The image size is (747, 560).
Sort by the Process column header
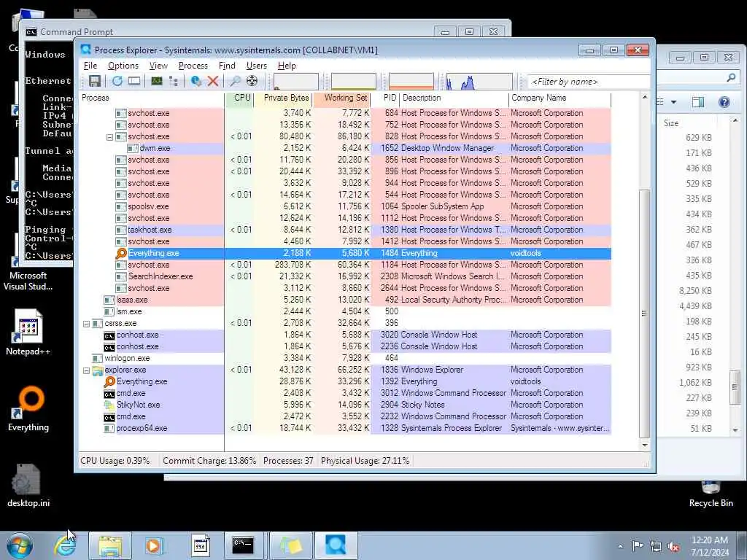pyautogui.click(x=152, y=98)
